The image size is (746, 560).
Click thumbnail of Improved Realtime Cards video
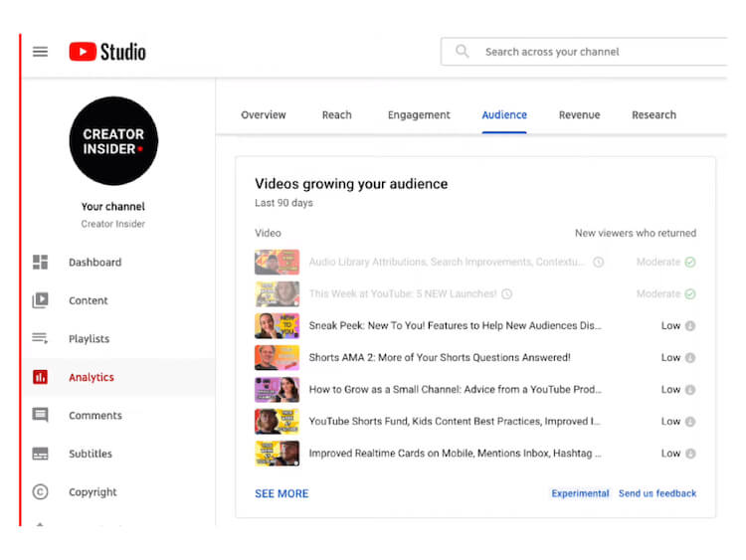pyautogui.click(x=277, y=454)
